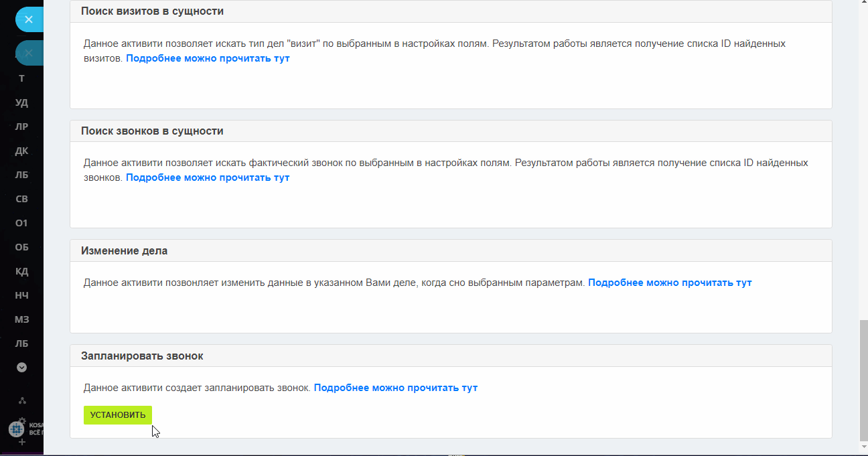Open read-more link under Поиск визитов в сущности

point(208,58)
